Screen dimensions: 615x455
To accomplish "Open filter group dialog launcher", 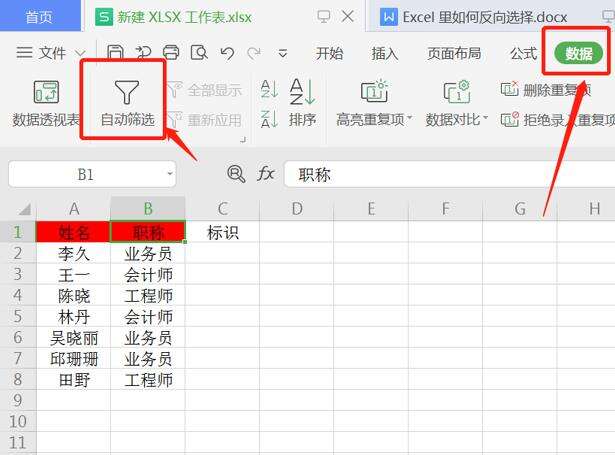I will pos(243,139).
